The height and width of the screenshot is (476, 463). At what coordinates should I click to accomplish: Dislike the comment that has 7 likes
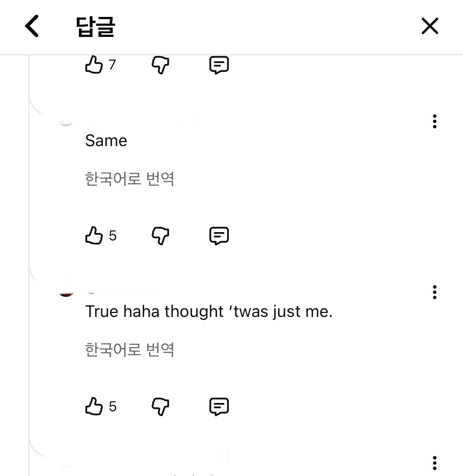tap(160, 64)
